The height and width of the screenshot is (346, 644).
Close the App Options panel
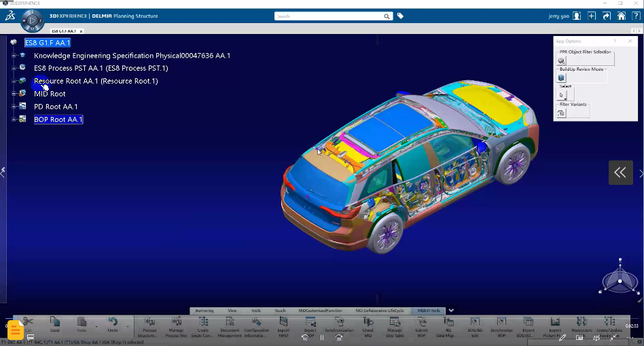tap(630, 41)
